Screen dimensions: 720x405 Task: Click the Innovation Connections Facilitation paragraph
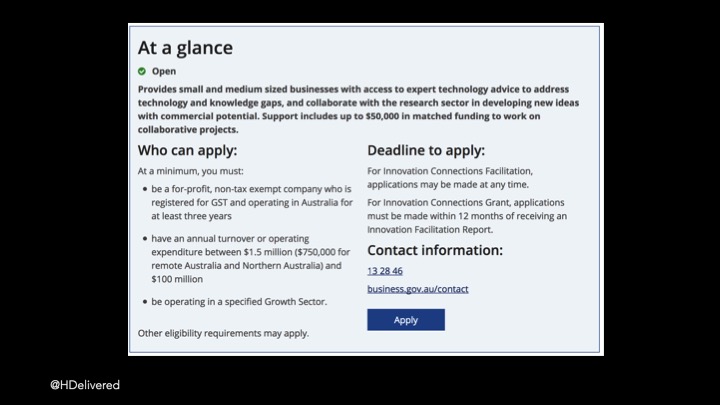(450, 178)
